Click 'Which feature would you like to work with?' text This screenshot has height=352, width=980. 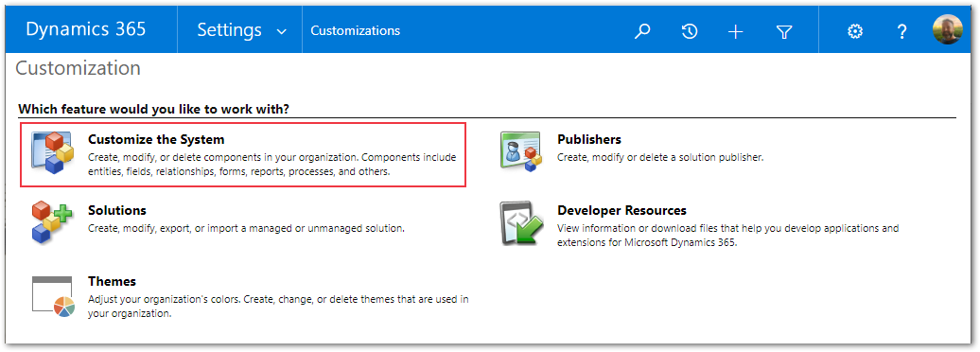point(154,110)
